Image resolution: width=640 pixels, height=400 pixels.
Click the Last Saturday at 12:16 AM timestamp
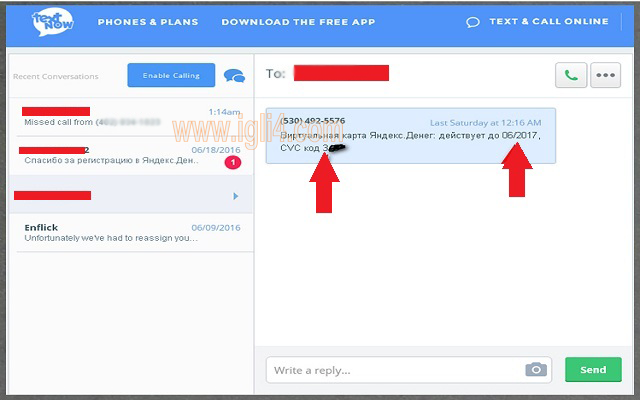click(485, 123)
